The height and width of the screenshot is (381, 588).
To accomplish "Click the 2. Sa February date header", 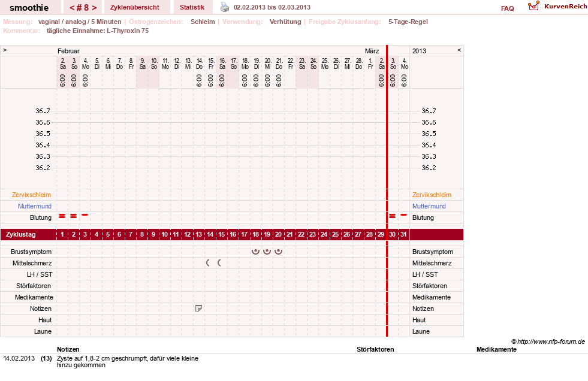I will (62, 63).
